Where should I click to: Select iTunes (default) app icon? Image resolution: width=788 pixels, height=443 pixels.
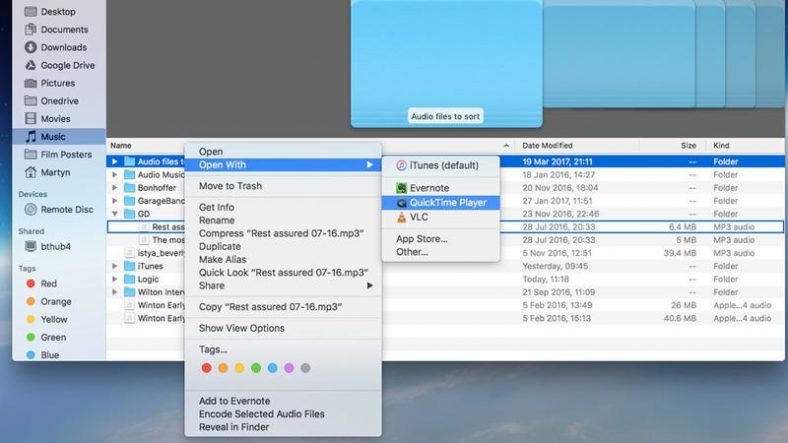point(401,165)
